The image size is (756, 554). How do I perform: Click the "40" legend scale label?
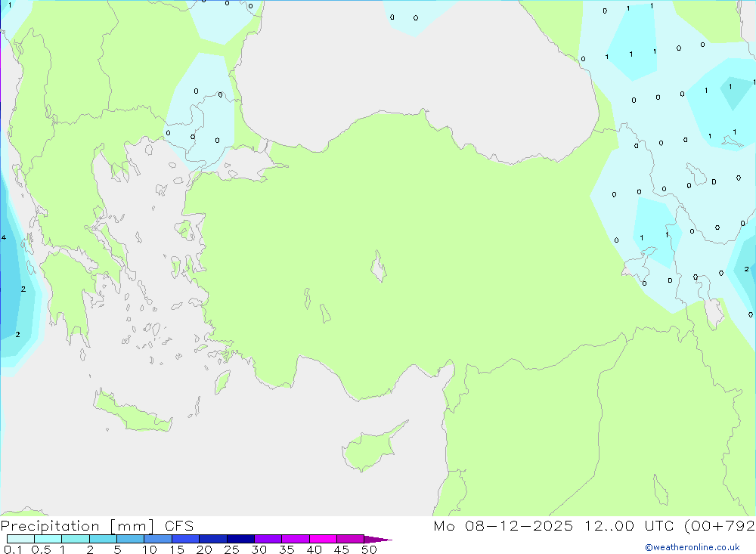(x=314, y=549)
